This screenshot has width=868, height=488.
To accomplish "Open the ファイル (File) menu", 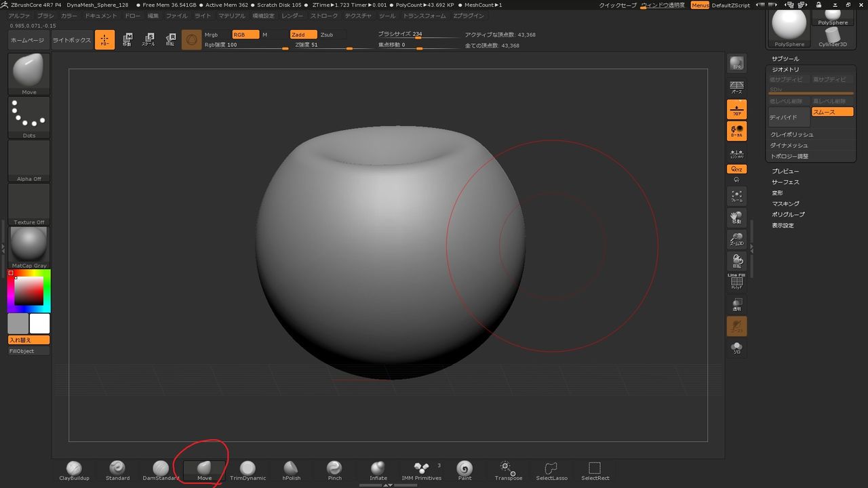I will coord(176,16).
